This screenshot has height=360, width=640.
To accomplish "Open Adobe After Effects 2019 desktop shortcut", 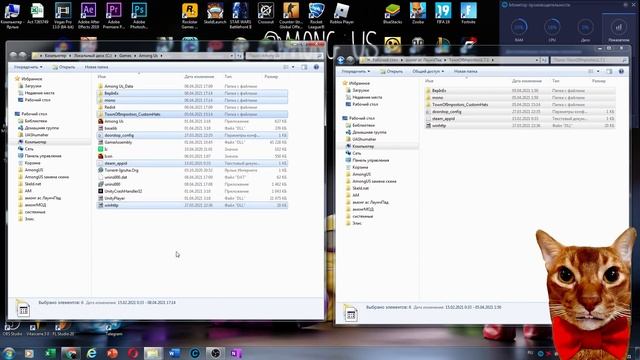I will 89,16.
